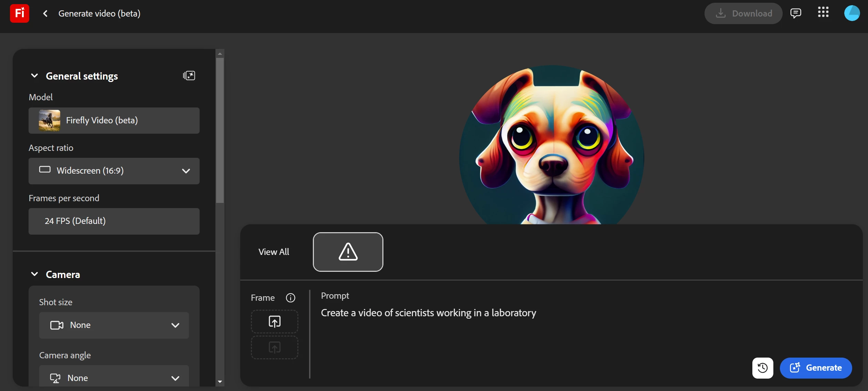The height and width of the screenshot is (391, 868).
Task: Click the Adobe Firefly logo icon
Action: [x=19, y=13]
